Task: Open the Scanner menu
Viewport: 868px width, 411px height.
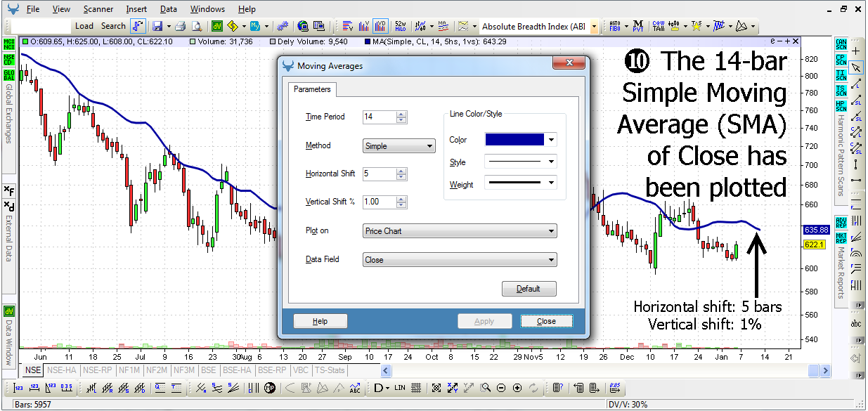Action: pyautogui.click(x=98, y=9)
